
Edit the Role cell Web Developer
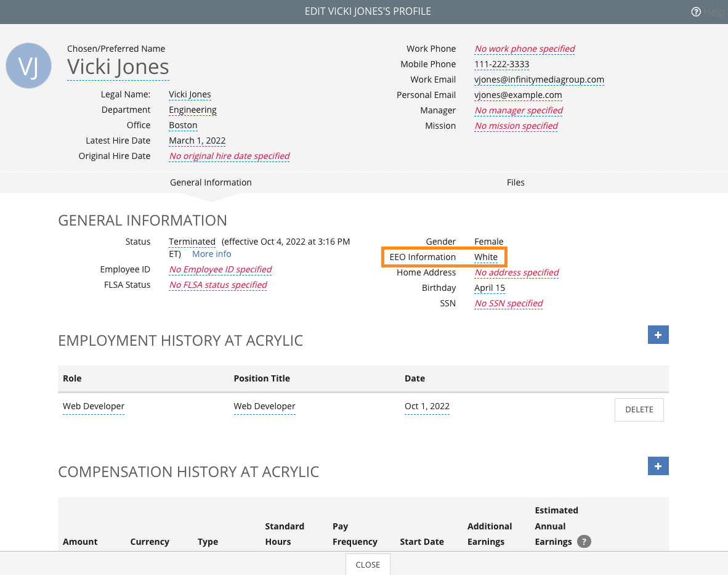[94, 406]
